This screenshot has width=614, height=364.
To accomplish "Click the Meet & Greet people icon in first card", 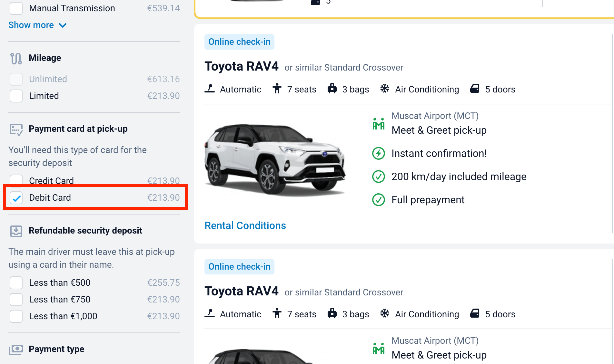I will pyautogui.click(x=379, y=124).
